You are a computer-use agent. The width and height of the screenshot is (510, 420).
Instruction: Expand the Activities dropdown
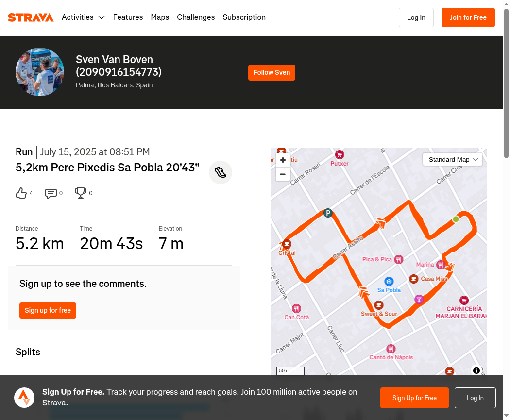point(83,17)
